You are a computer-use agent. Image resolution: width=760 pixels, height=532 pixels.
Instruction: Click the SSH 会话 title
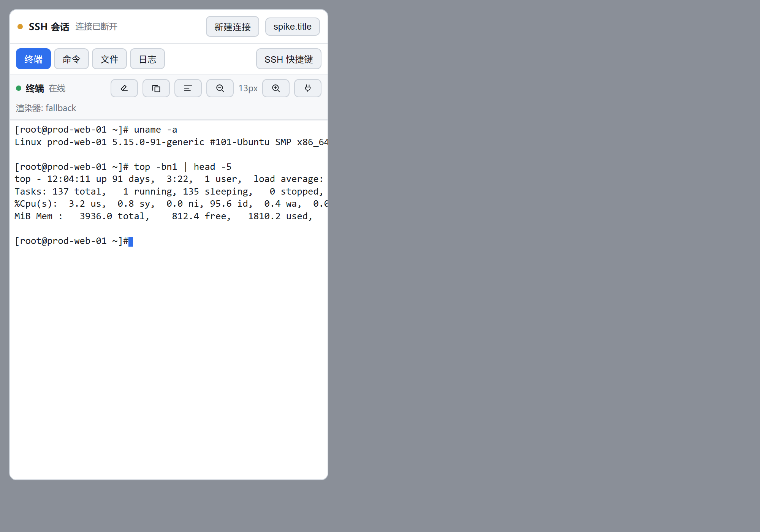point(49,27)
